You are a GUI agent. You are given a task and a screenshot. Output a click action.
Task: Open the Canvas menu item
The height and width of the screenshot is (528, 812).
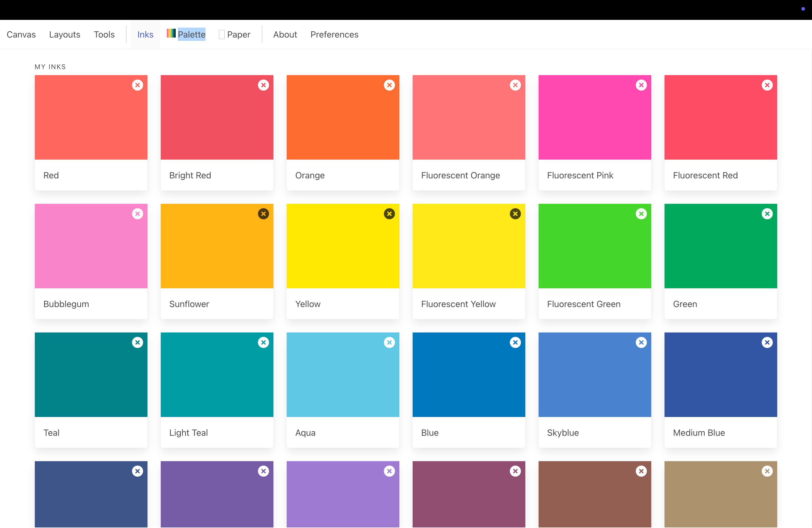pyautogui.click(x=21, y=35)
